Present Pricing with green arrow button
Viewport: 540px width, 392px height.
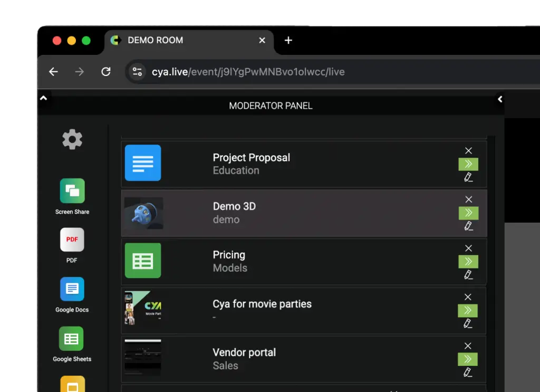click(x=468, y=262)
